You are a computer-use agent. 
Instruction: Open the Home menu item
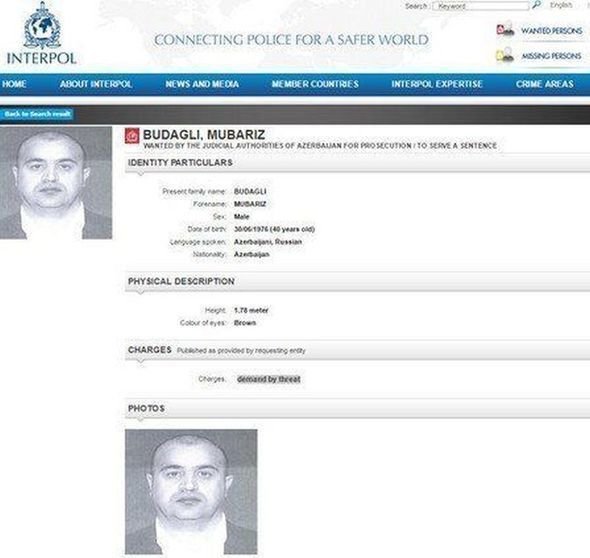[x=14, y=84]
